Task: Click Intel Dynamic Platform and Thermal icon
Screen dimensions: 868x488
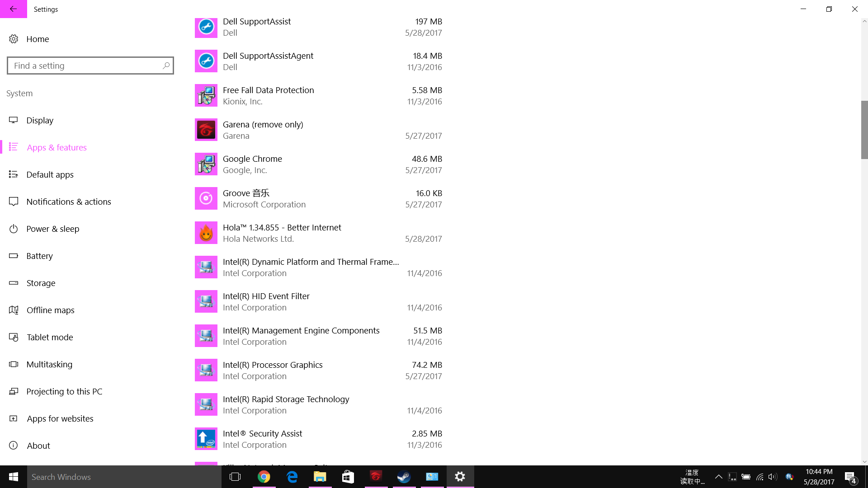Action: [x=206, y=267]
